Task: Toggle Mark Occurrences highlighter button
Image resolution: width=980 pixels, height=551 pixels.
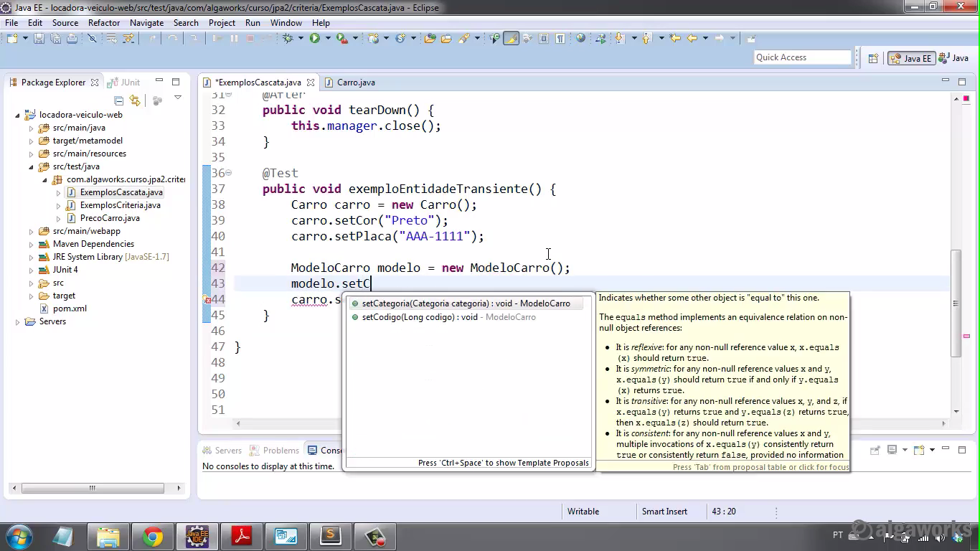Action: (511, 38)
